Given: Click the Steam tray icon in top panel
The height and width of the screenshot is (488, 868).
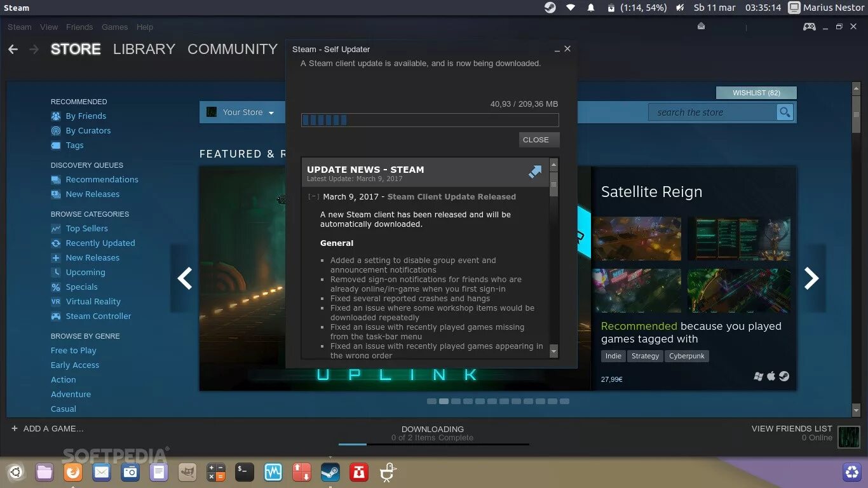Looking at the screenshot, I should (550, 8).
